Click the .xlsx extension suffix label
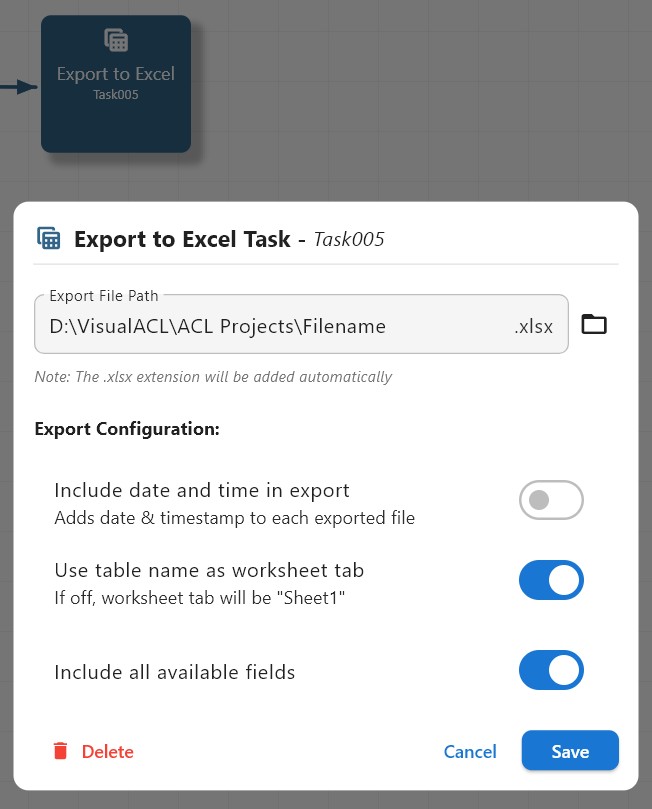Image resolution: width=652 pixels, height=809 pixels. tap(533, 326)
